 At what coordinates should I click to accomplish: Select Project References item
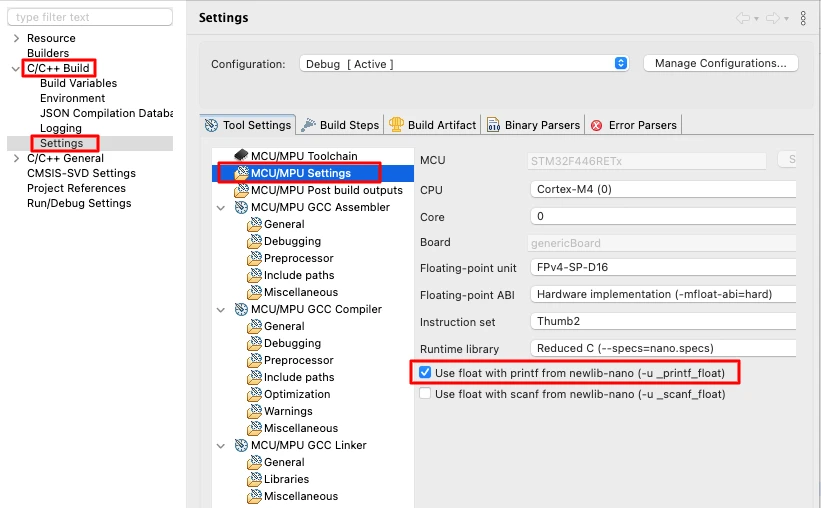[x=76, y=188]
